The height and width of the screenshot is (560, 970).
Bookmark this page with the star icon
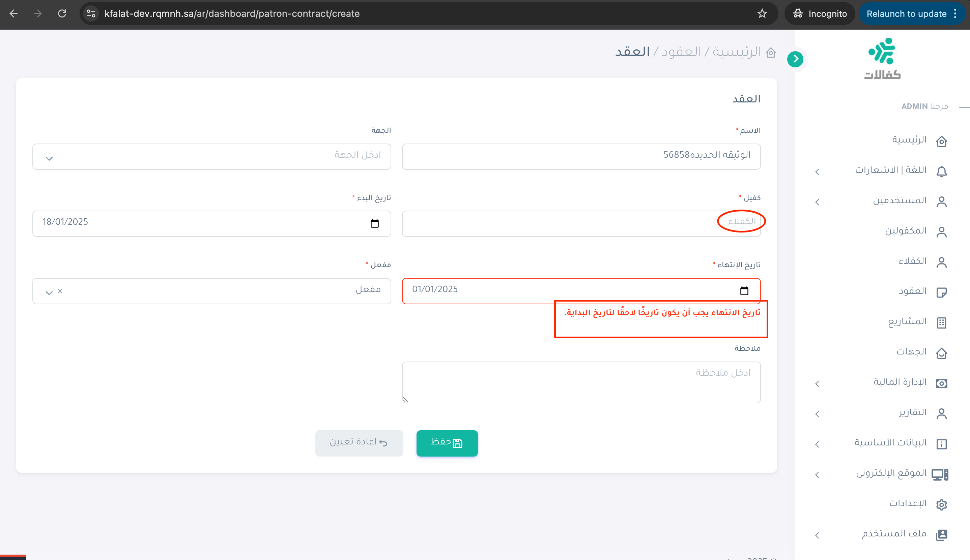pyautogui.click(x=762, y=14)
